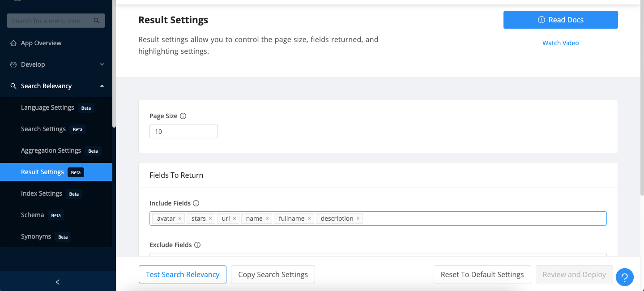The height and width of the screenshot is (291, 644).
Task: Collapse the sidebar with the arrow
Action: [57, 282]
